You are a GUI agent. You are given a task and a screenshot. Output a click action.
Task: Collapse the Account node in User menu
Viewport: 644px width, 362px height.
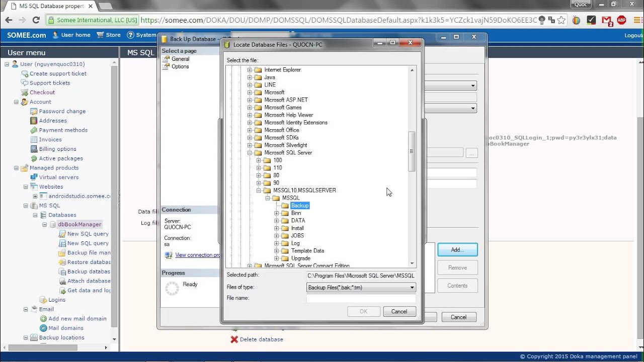[16, 102]
